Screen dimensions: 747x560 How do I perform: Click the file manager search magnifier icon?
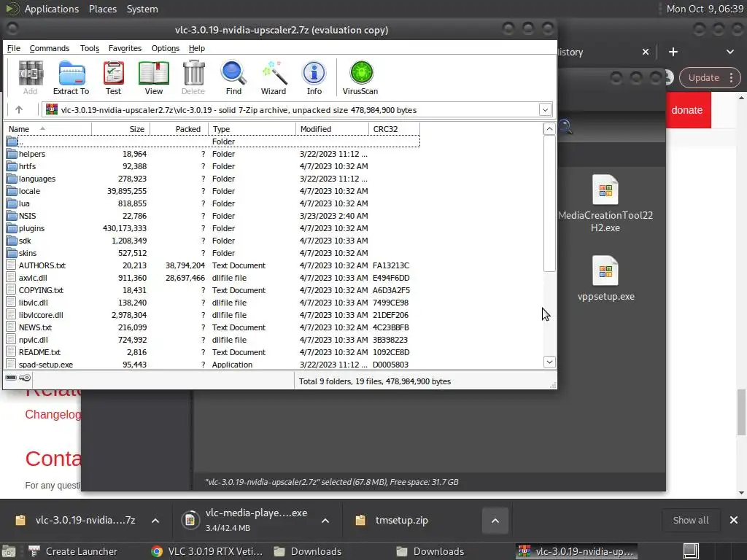pyautogui.click(x=565, y=127)
